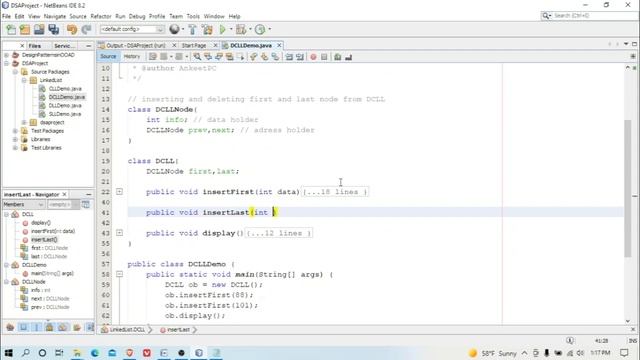The image size is (640, 360).
Task: Click the Stop Macro Recording icon
Action: click(x=324, y=57)
